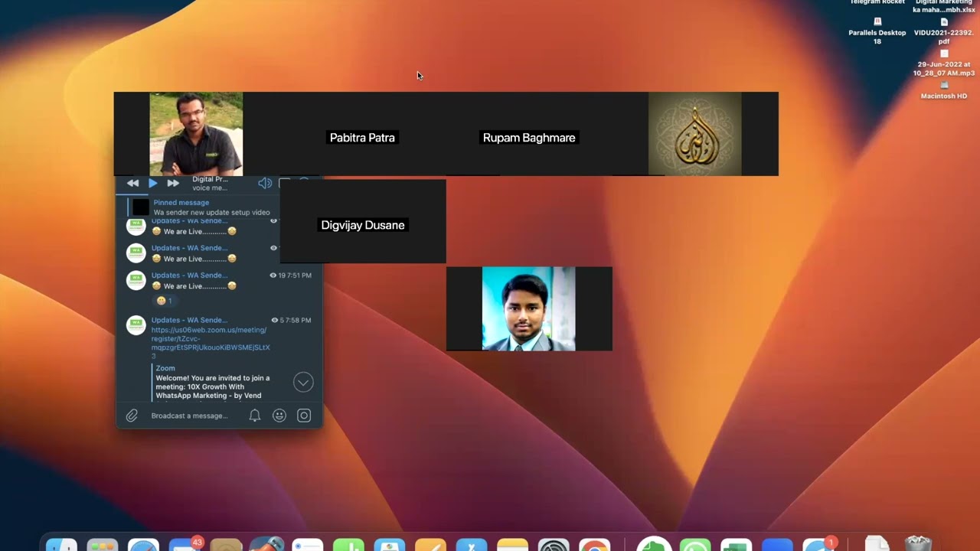Open the emoji picker smiley icon
980x551 pixels.
coord(279,416)
